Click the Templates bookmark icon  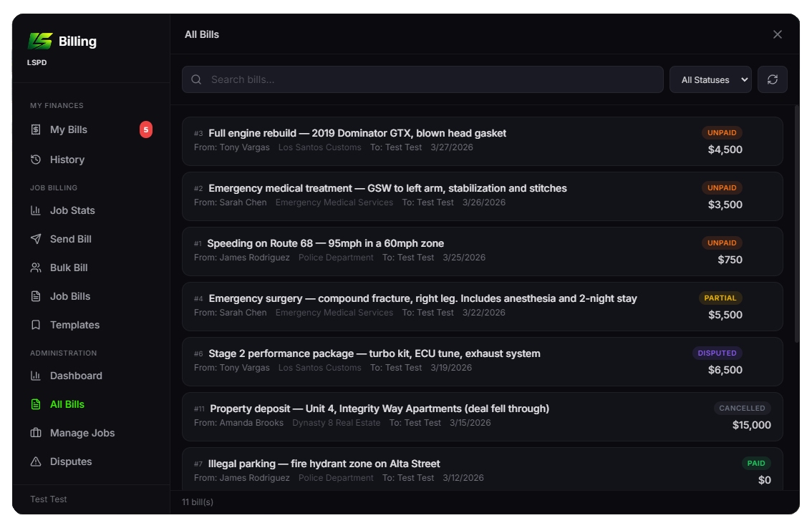click(x=36, y=325)
